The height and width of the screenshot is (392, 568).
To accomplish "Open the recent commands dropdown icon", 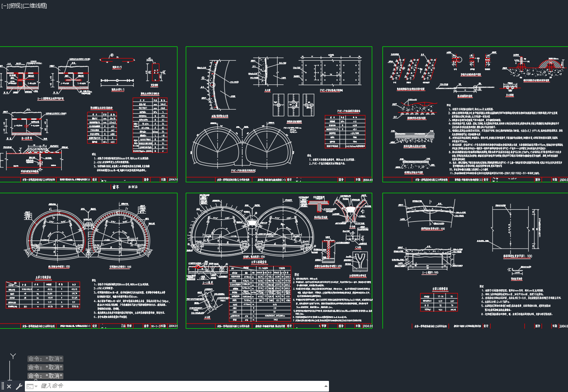I will 32,386.
